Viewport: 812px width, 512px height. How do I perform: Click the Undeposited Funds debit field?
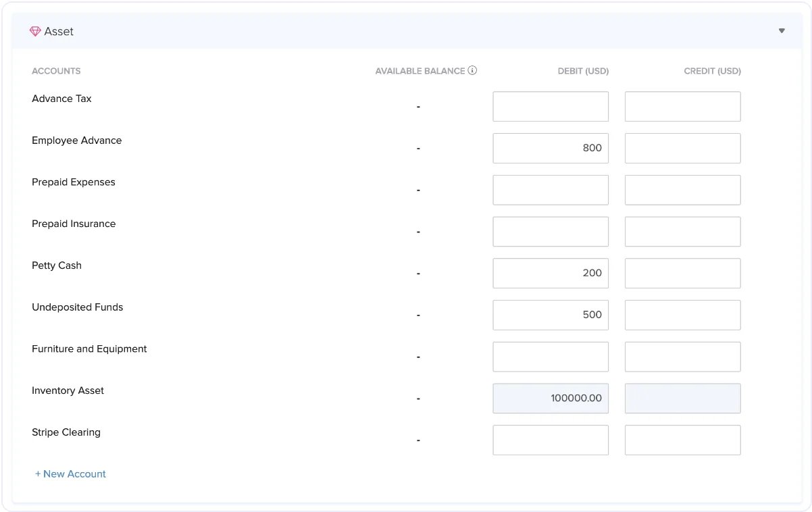[551, 315]
